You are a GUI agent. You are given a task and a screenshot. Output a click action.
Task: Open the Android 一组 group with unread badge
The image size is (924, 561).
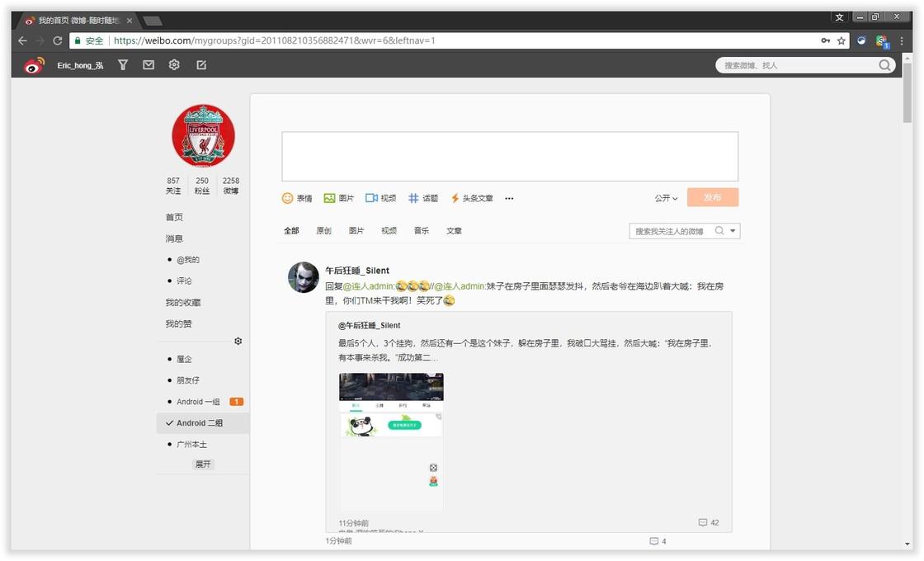pos(198,401)
